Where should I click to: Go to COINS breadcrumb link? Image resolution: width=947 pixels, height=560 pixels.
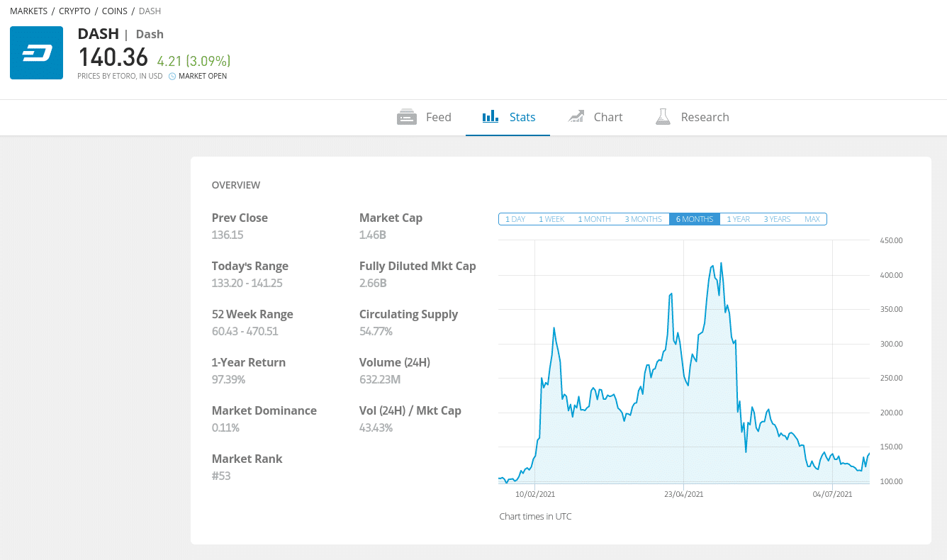click(115, 11)
